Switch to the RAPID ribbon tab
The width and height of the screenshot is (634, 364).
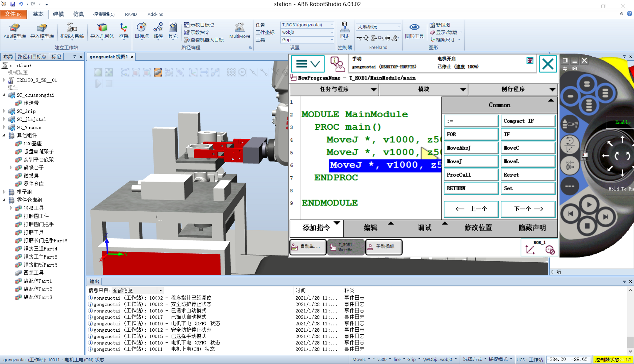click(x=131, y=14)
